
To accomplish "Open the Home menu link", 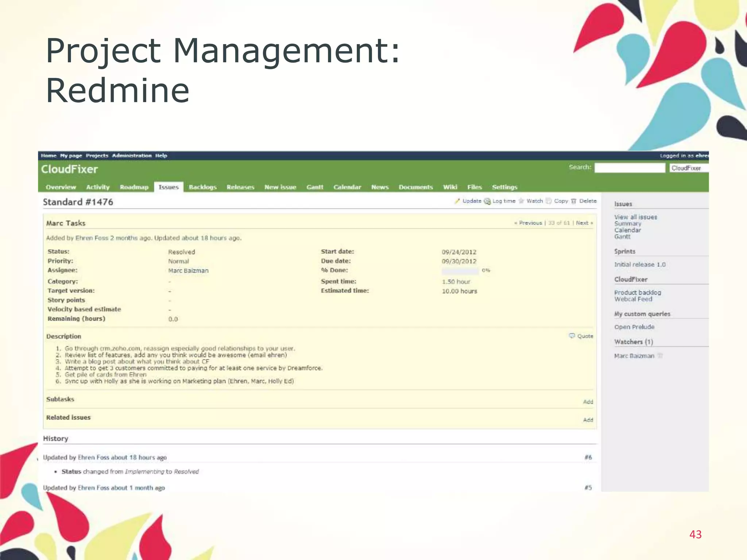I will [49, 156].
